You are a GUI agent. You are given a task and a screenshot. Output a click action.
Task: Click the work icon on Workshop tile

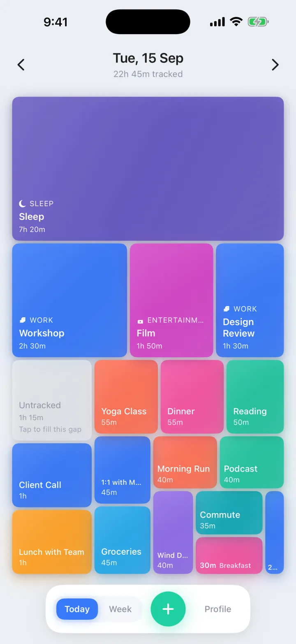(23, 320)
